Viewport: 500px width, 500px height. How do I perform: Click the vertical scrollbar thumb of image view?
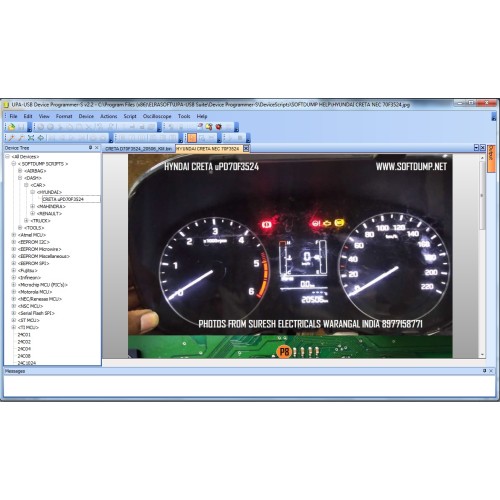[482, 195]
